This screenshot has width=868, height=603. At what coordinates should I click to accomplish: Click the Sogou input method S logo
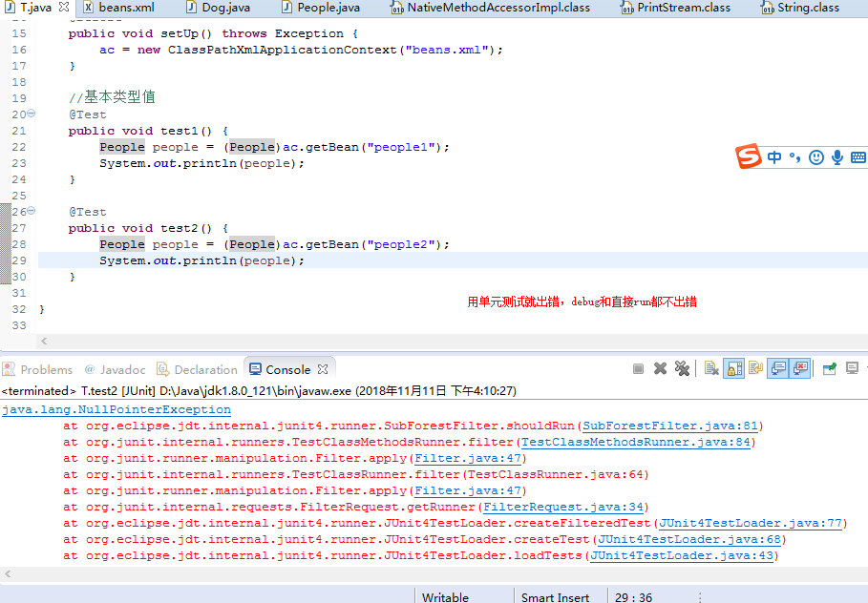coord(748,156)
